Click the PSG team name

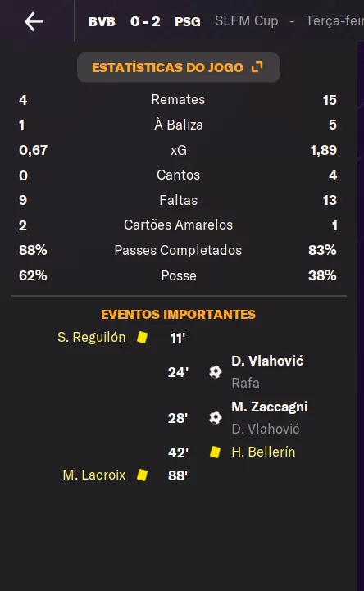[187, 21]
